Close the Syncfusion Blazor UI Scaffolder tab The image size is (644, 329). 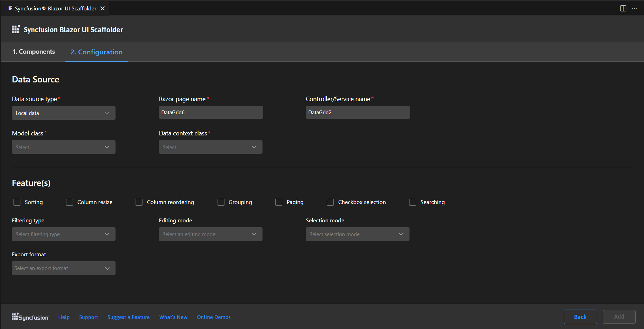coord(102,8)
